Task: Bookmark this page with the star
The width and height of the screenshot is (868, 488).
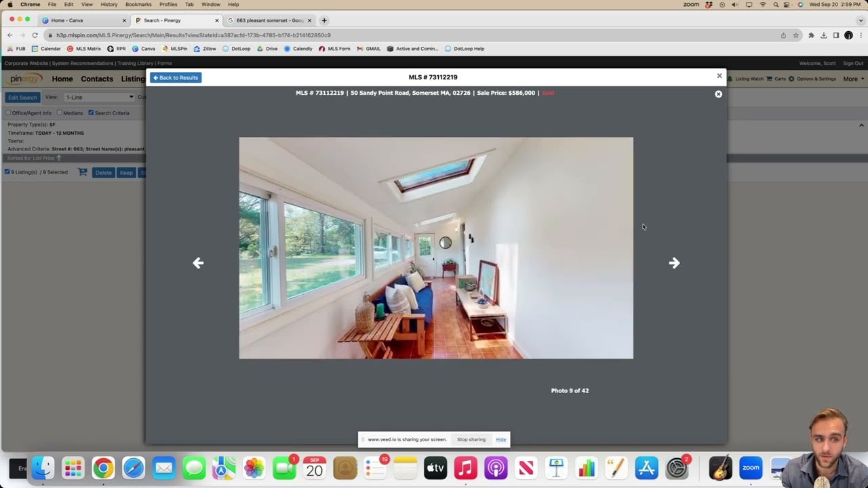Action: tap(796, 35)
